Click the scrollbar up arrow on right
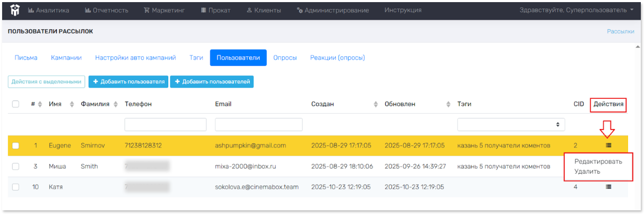The height and width of the screenshot is (214, 644). tap(637, 47)
